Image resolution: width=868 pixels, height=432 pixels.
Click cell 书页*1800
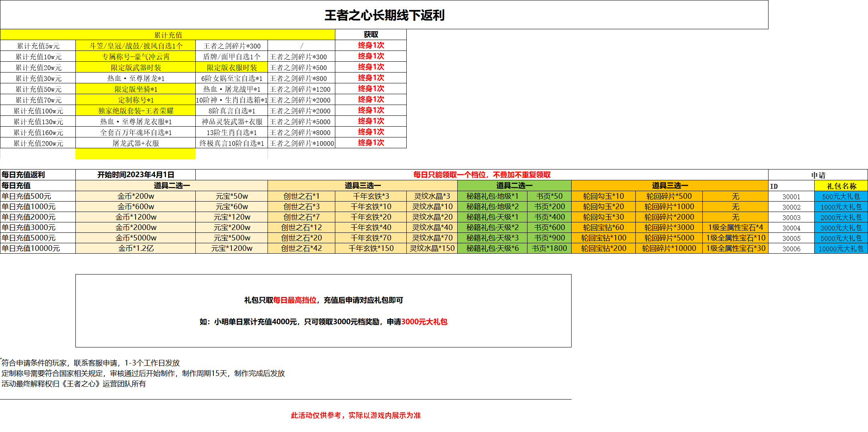click(x=550, y=248)
